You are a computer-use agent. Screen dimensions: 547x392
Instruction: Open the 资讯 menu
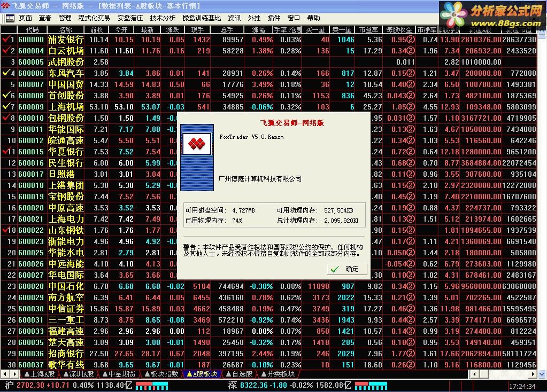pyautogui.click(x=234, y=18)
